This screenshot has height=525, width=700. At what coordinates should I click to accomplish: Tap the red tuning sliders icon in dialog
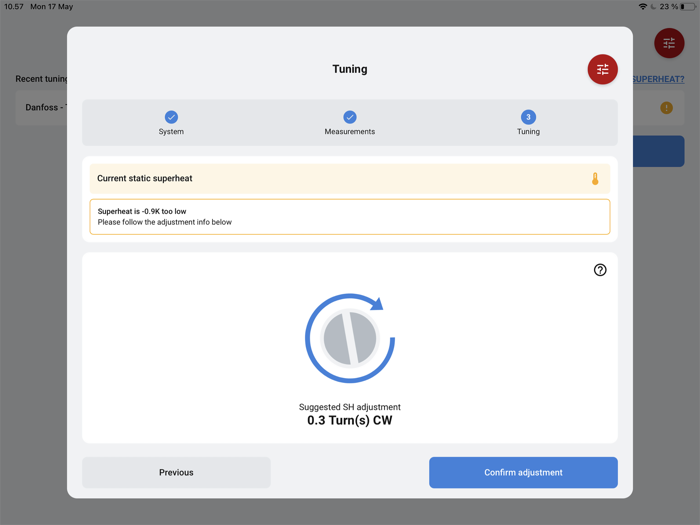click(602, 69)
